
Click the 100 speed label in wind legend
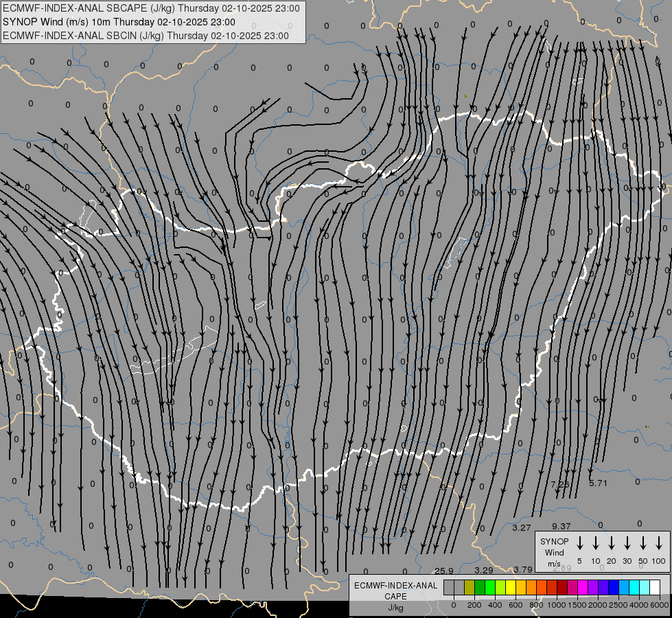[659, 561]
